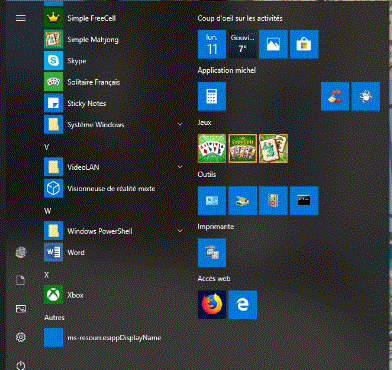Select the Accès web group title
392x370 pixels.
214,278
